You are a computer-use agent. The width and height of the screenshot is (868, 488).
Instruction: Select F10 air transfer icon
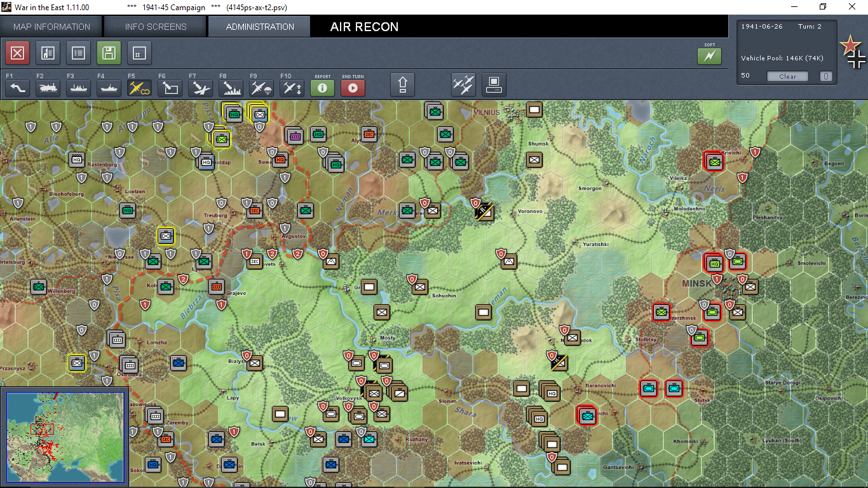(292, 88)
